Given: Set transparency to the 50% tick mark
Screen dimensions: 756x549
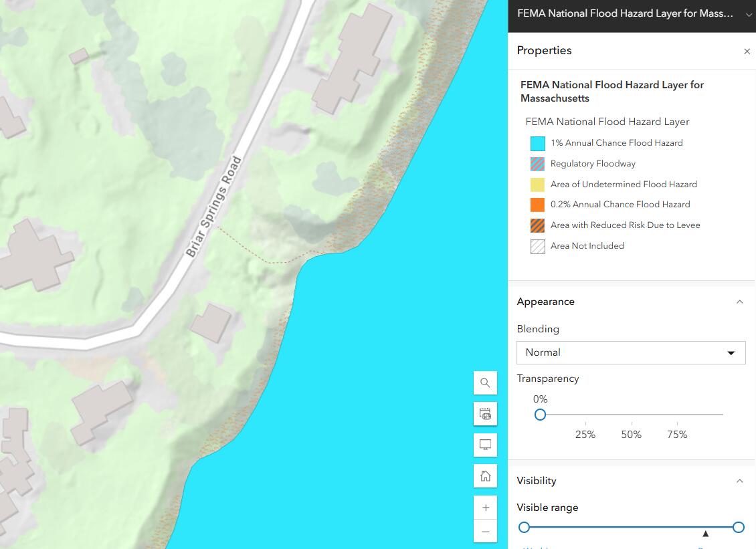Looking at the screenshot, I should (x=631, y=423).
